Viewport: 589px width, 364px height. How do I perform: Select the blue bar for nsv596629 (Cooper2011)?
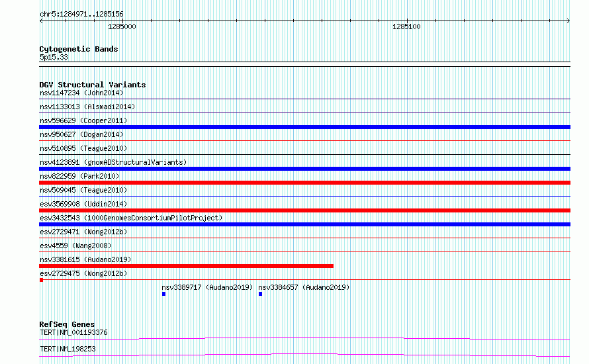[x=304, y=127]
